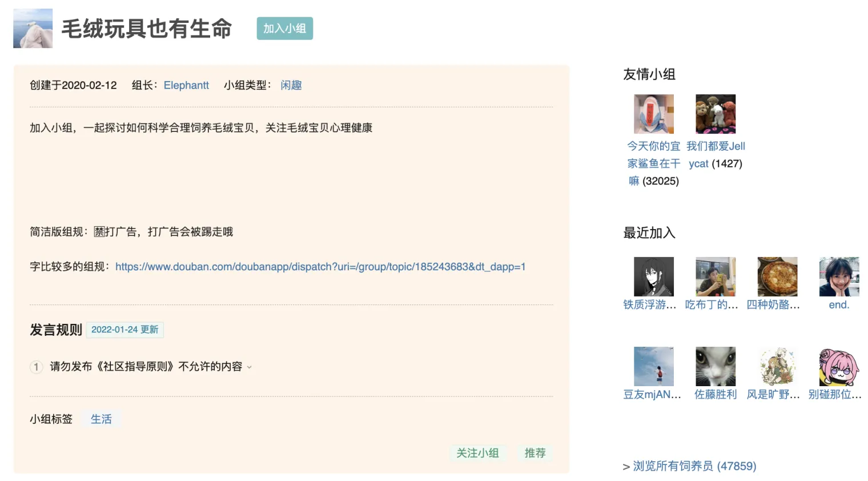
Task: Click the 吃布丁的… username link
Action: point(712,305)
